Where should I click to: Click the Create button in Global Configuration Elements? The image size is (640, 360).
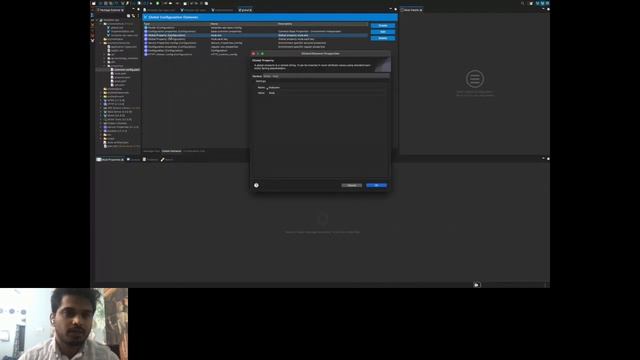(x=383, y=25)
